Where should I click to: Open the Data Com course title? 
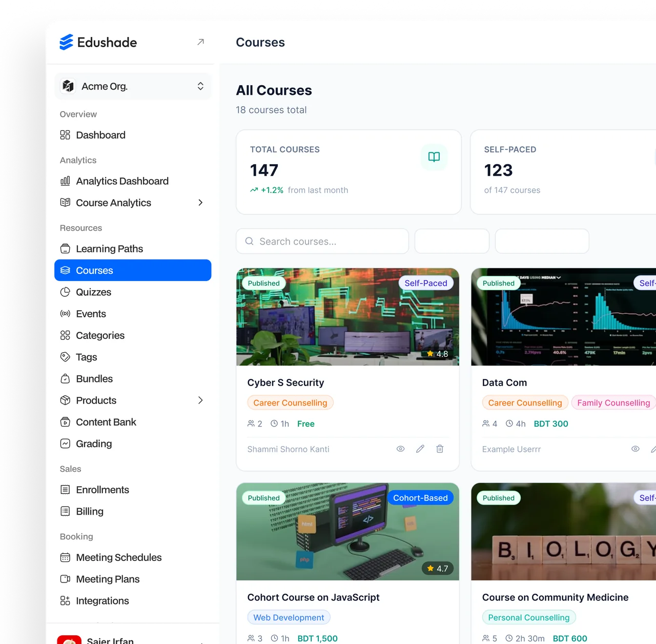coord(504,383)
